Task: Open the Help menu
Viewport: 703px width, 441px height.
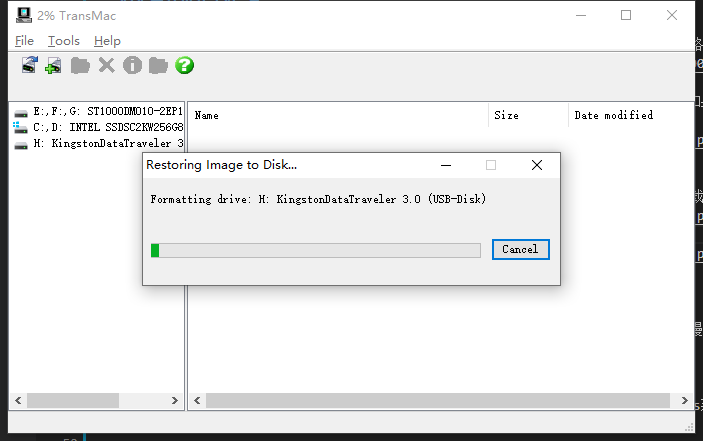Action: point(107,41)
